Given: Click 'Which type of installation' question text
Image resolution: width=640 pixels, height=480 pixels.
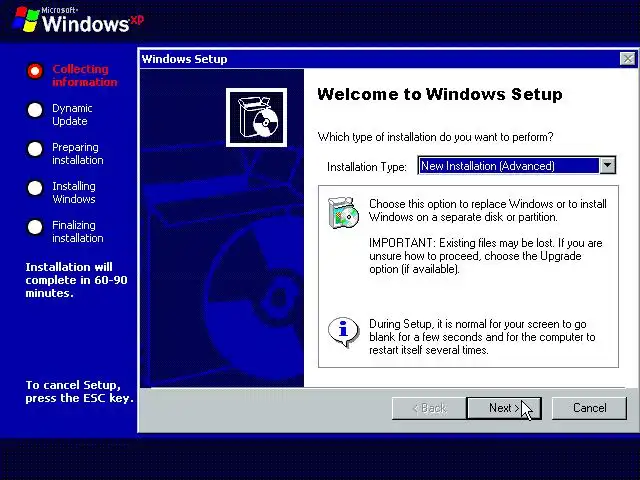Looking at the screenshot, I should tap(436, 137).
